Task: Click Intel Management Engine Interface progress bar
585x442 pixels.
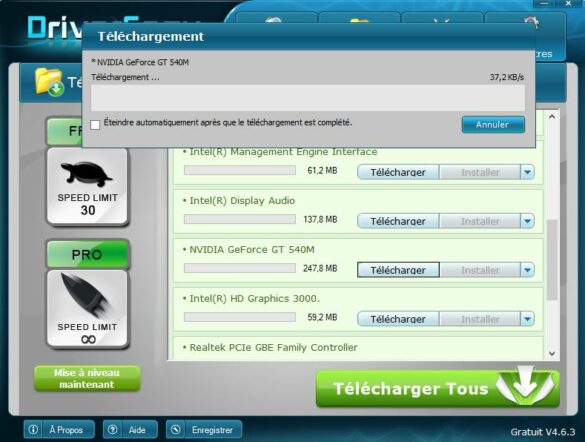Action: [x=240, y=170]
